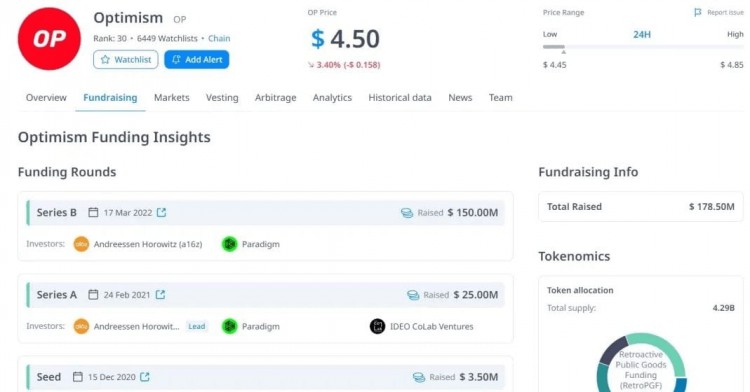Click the token allocation donut chart
The height and width of the screenshot is (392, 750).
click(x=642, y=363)
